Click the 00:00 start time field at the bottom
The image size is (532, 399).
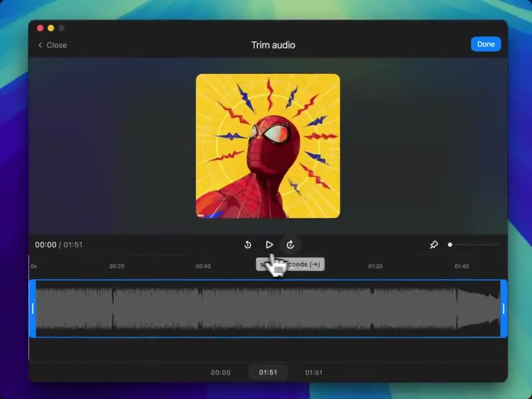tap(221, 372)
